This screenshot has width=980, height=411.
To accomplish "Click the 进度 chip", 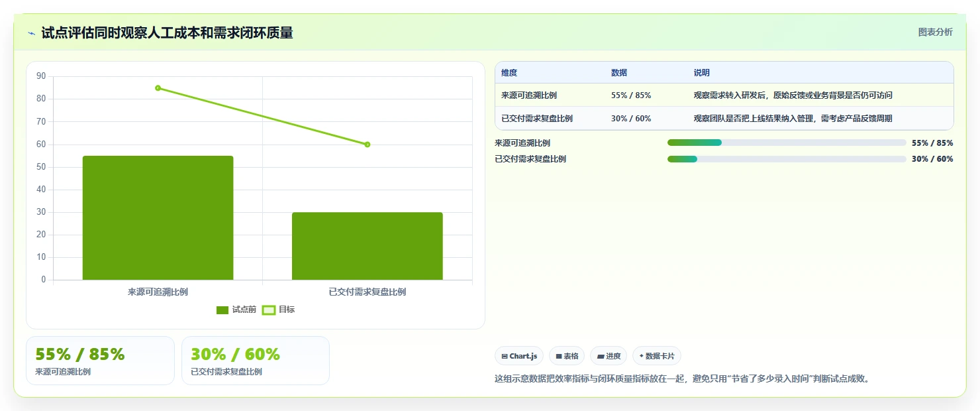I will pyautogui.click(x=609, y=356).
